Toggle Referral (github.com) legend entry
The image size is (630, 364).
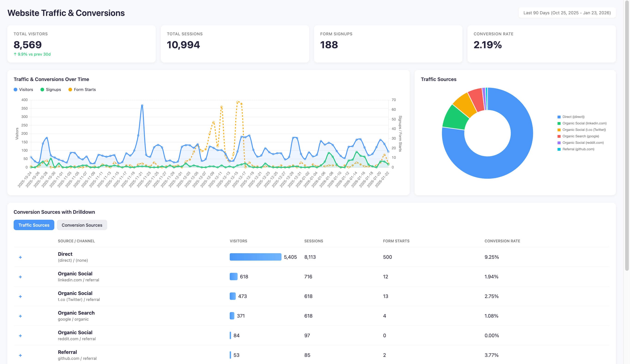pyautogui.click(x=578, y=149)
